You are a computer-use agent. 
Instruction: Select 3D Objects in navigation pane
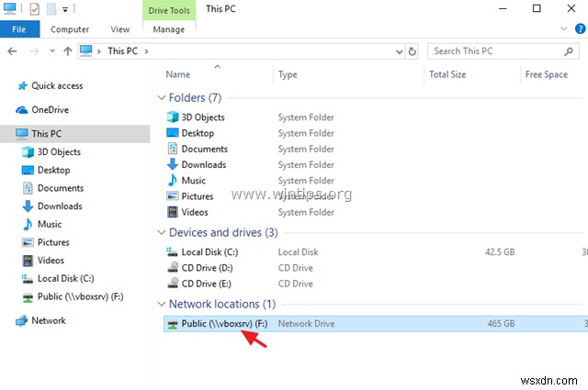click(x=51, y=151)
